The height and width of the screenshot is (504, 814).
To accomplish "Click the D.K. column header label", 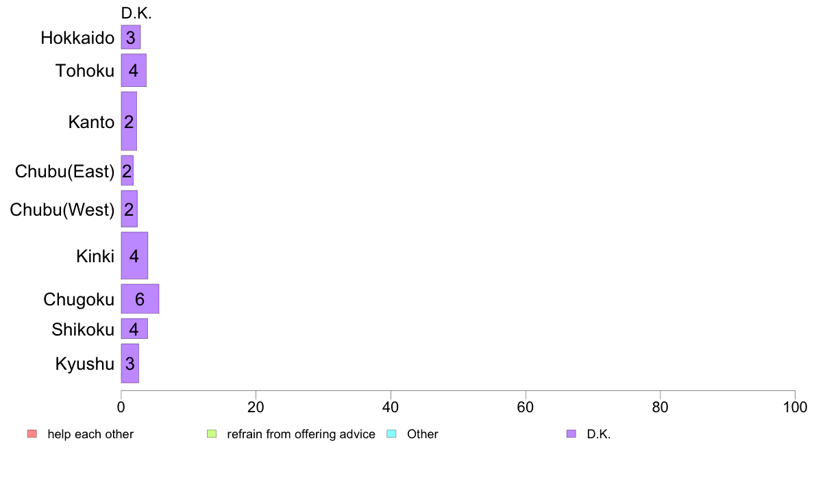I will 136,14.
